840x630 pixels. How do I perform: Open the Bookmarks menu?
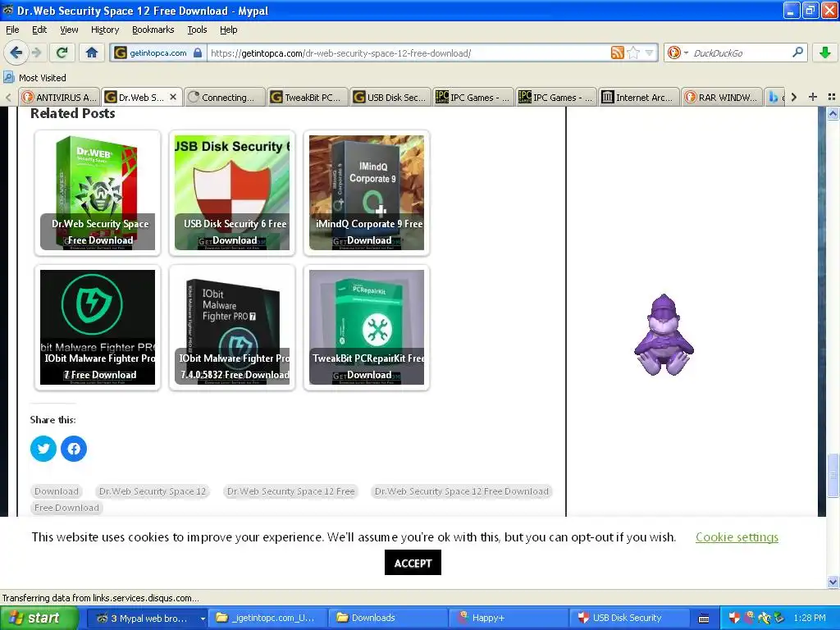tap(153, 30)
